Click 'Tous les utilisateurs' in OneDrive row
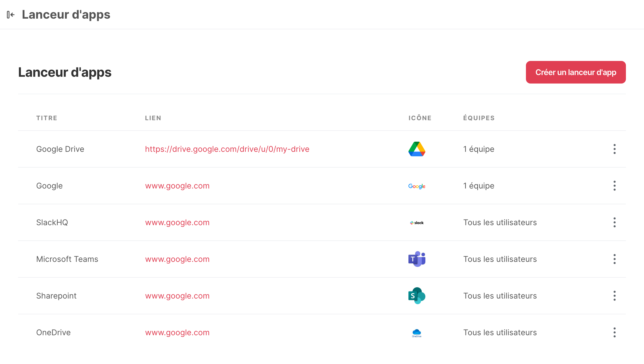Image resolution: width=644 pixels, height=364 pixels. [500, 332]
